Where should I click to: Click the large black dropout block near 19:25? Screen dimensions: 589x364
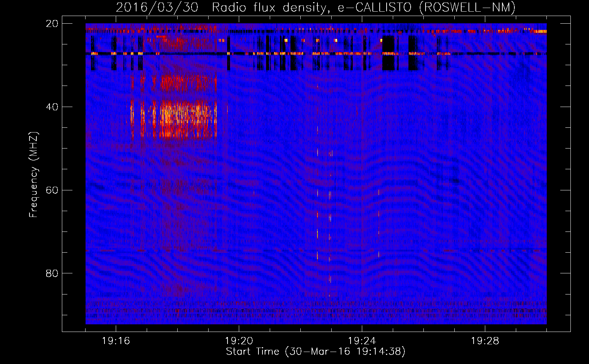tap(388, 53)
